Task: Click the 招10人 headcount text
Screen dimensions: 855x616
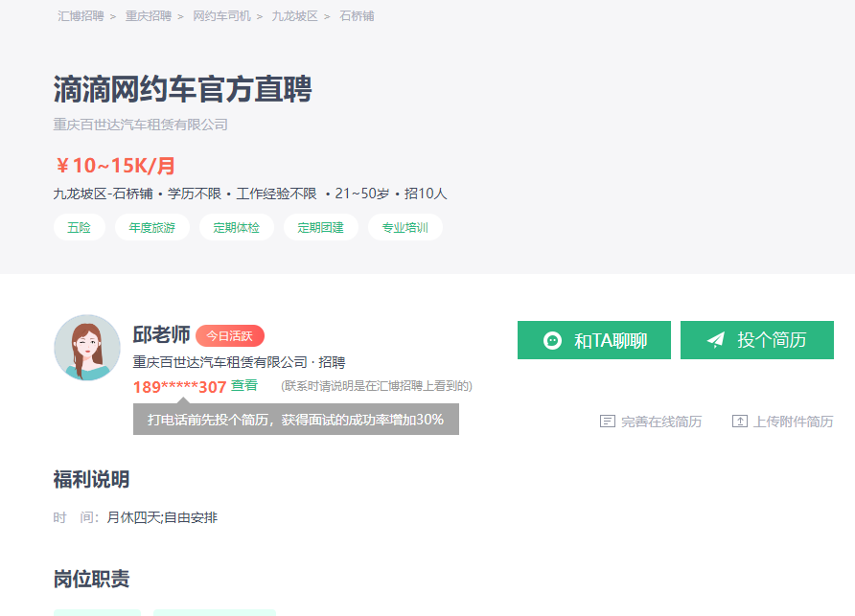Action: point(426,194)
